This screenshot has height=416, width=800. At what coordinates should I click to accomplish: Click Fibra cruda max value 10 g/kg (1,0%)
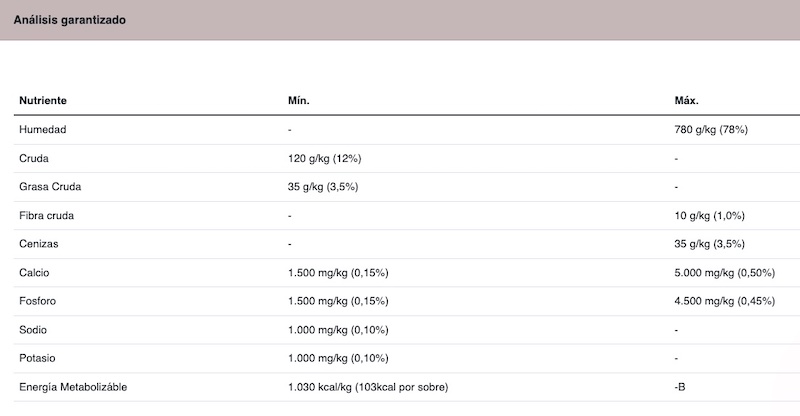click(x=709, y=215)
